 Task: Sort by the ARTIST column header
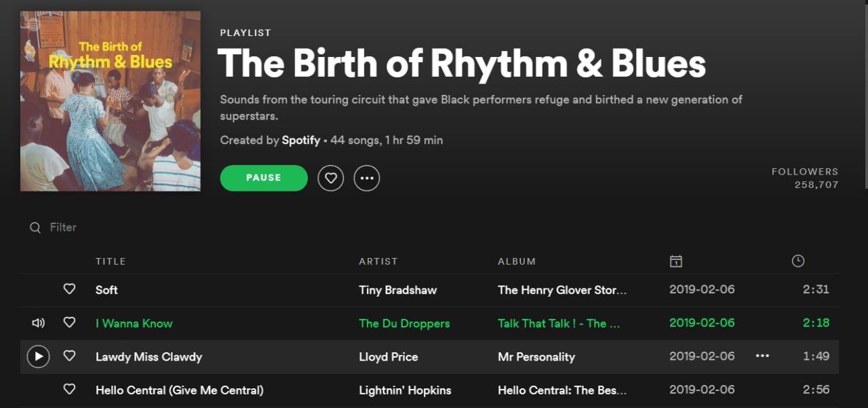378,261
